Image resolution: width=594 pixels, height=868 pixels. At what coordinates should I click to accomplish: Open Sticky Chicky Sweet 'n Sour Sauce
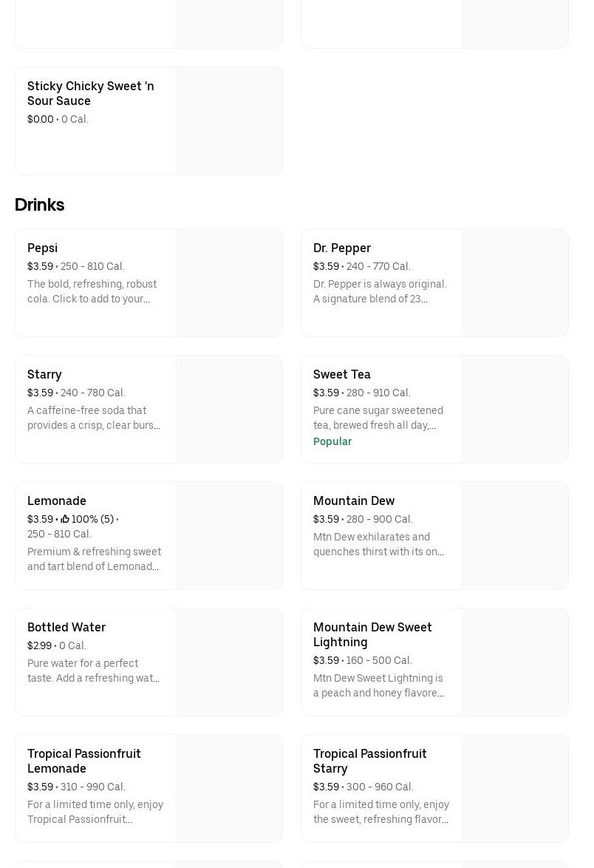click(91, 93)
